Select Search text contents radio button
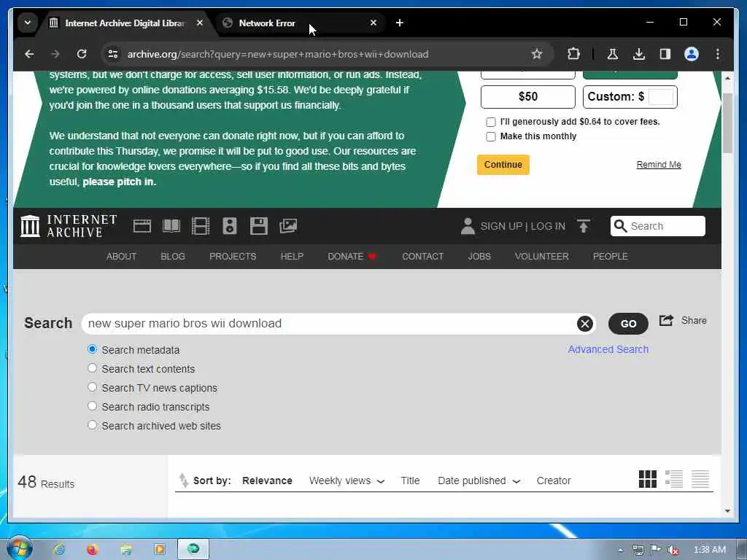747x560 pixels. (x=93, y=368)
